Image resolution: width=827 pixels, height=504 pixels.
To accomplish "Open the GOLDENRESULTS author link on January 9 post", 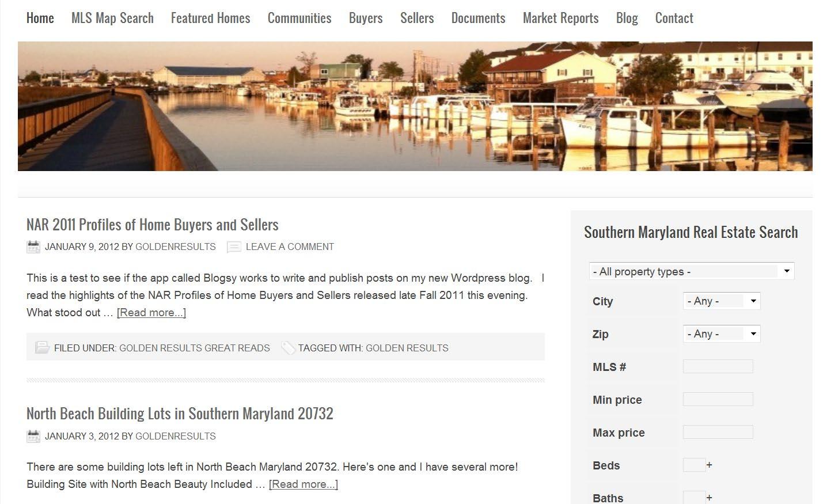I will [176, 247].
